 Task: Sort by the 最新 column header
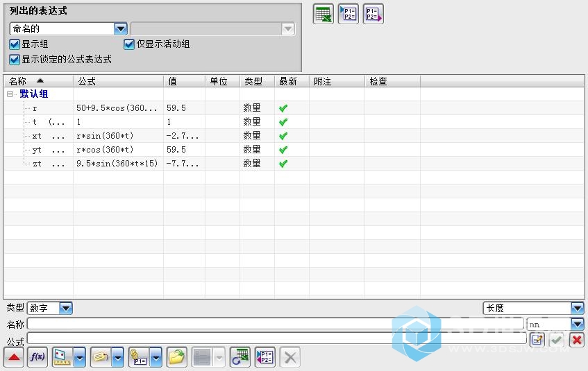coord(292,81)
